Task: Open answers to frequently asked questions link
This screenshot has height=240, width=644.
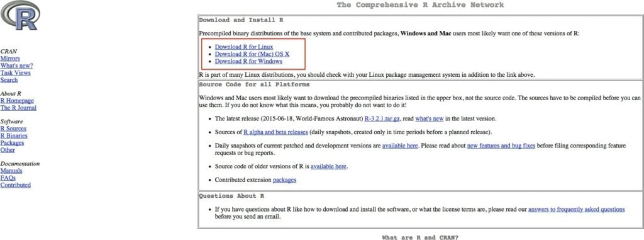Action: coord(576,210)
